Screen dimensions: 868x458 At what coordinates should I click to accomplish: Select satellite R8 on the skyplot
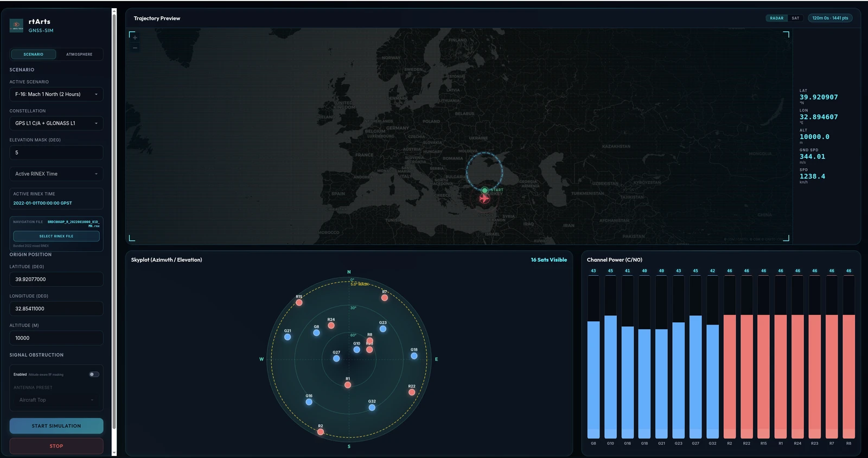pos(370,341)
